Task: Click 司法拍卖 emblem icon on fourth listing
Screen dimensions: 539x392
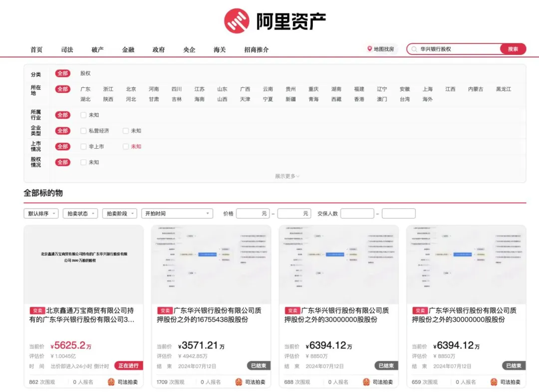Action: coord(494,382)
